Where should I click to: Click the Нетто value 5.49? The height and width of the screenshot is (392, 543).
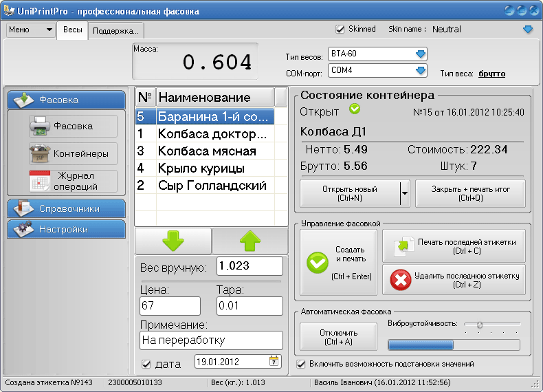[355, 150]
